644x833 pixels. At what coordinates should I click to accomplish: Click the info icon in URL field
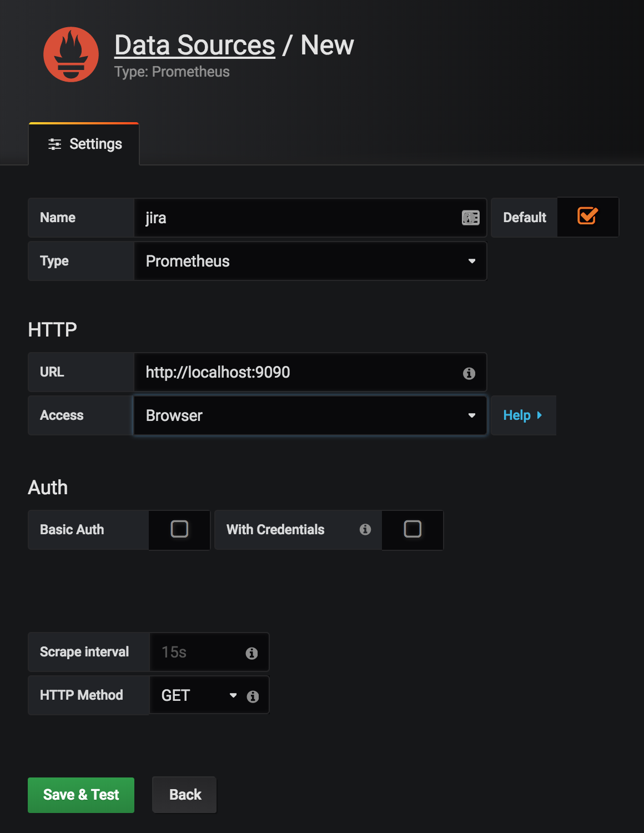coord(469,373)
